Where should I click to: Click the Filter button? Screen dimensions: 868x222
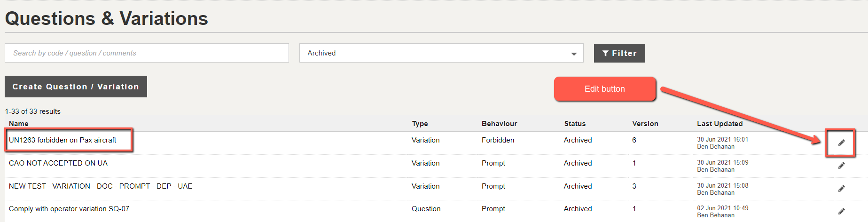[x=619, y=53]
